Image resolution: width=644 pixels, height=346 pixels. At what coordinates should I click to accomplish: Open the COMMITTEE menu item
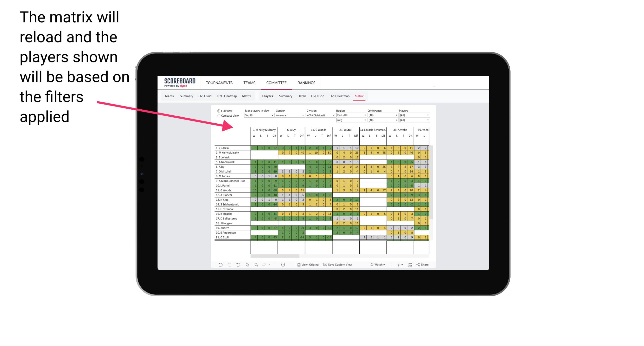tap(277, 83)
